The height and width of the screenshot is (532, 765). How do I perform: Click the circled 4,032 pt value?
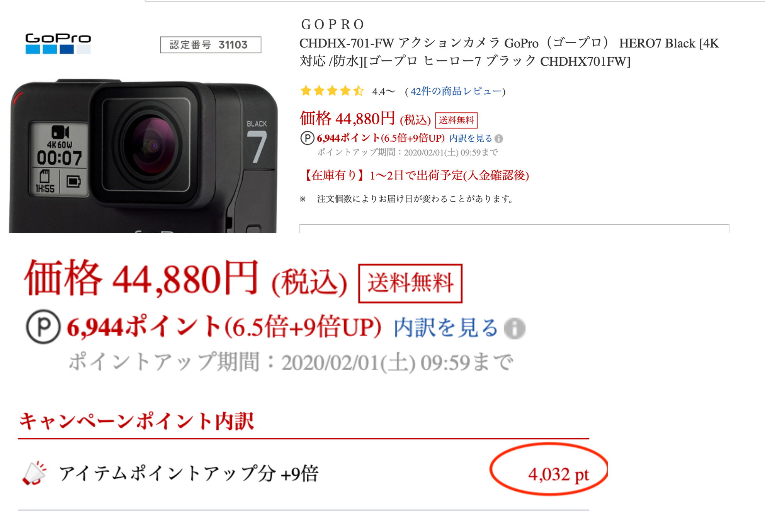[549, 469]
